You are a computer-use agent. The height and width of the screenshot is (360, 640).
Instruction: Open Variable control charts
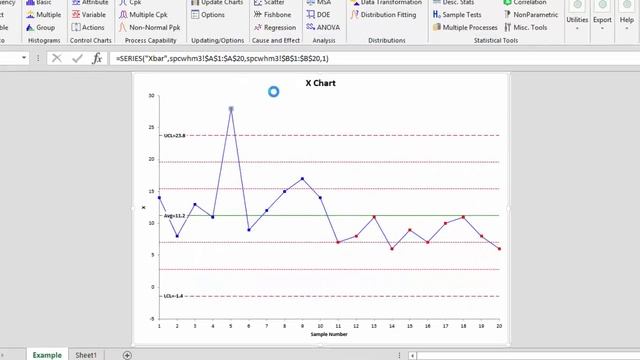(89, 15)
